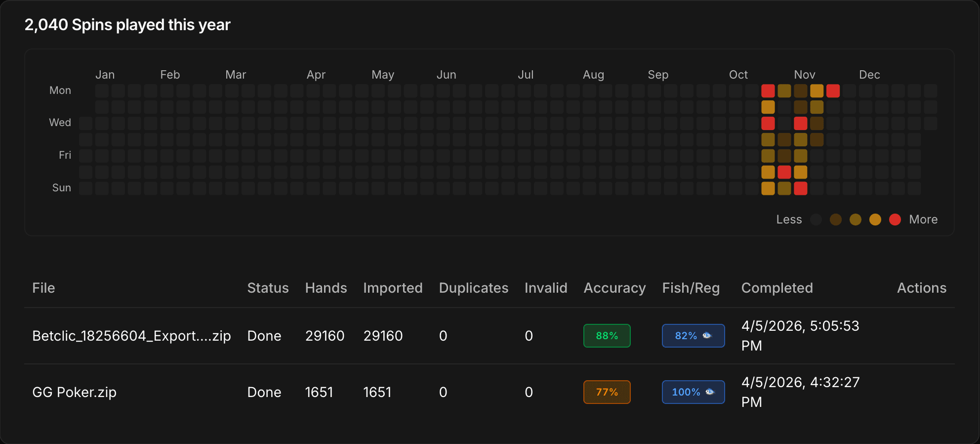Select the Betclic_18256604_Export....zip file name
Screen dimensions: 980x444
point(131,336)
